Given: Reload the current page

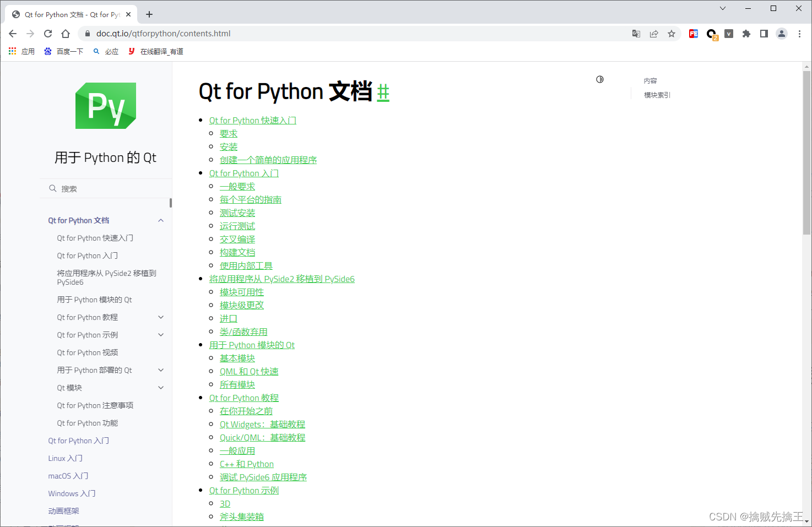Looking at the screenshot, I should pos(48,34).
